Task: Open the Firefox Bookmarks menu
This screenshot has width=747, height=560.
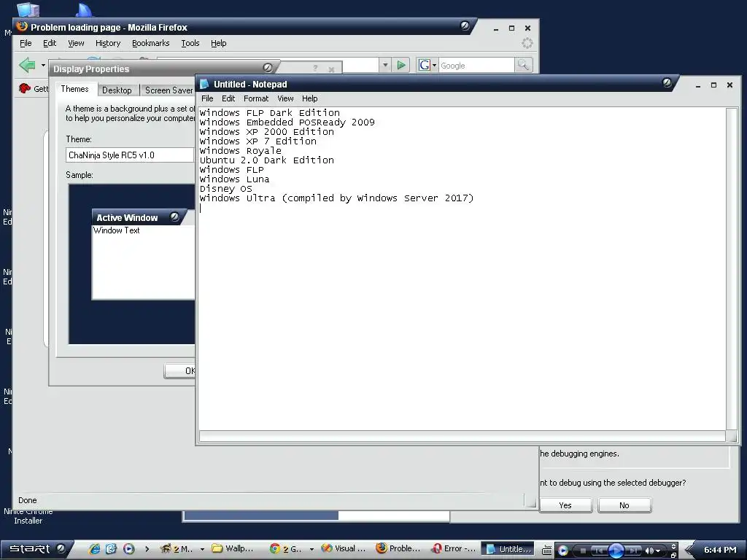Action: 150,43
